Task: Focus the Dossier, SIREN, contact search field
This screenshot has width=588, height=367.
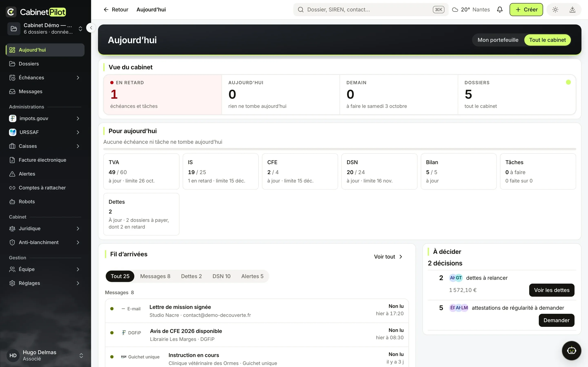Action: pos(371,9)
